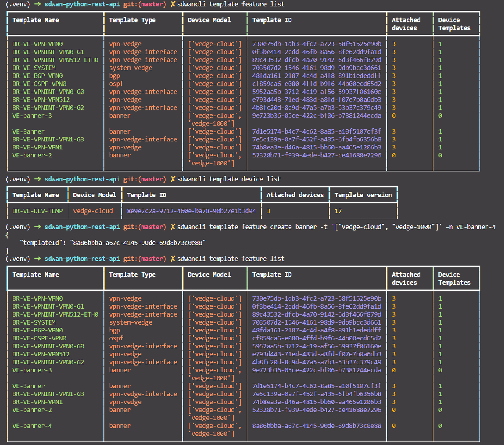Click template version value 17
The image size is (504, 445).
[338, 211]
